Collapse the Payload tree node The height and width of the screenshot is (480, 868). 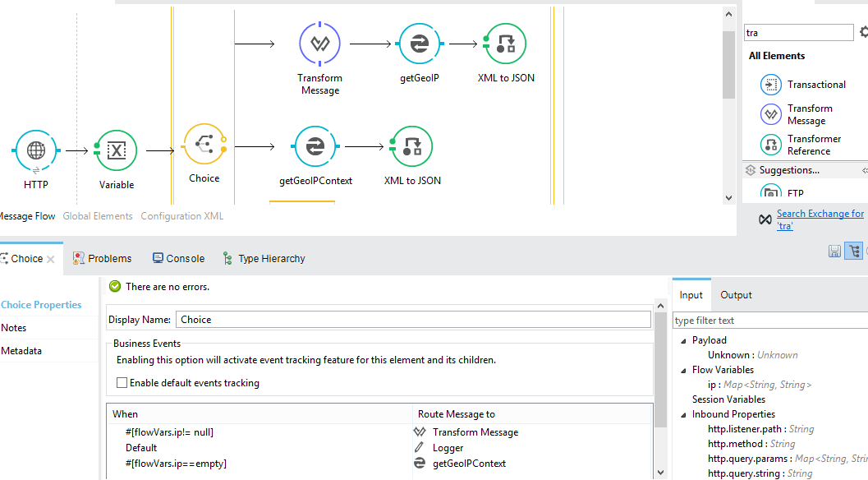pyautogui.click(x=683, y=341)
